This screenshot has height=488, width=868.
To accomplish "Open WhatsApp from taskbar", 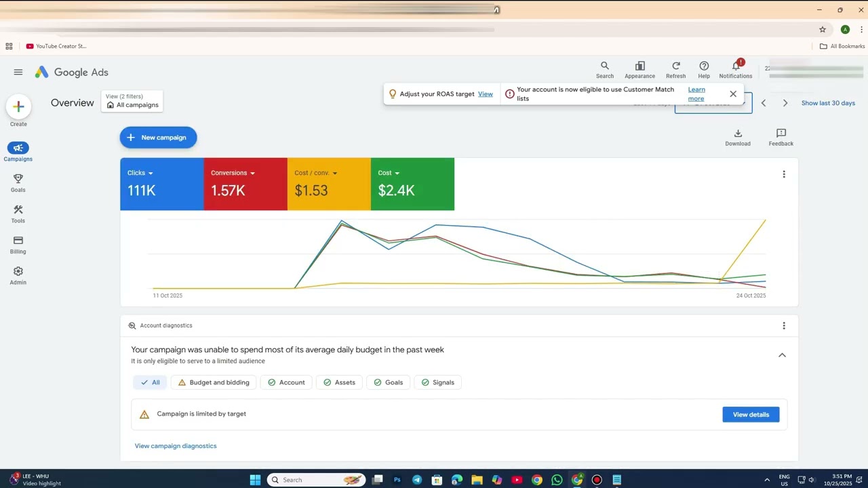I will coord(557,480).
